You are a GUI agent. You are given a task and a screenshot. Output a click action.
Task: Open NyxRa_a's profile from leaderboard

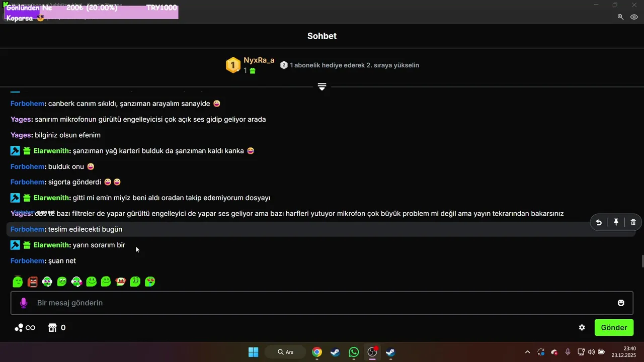(259, 60)
